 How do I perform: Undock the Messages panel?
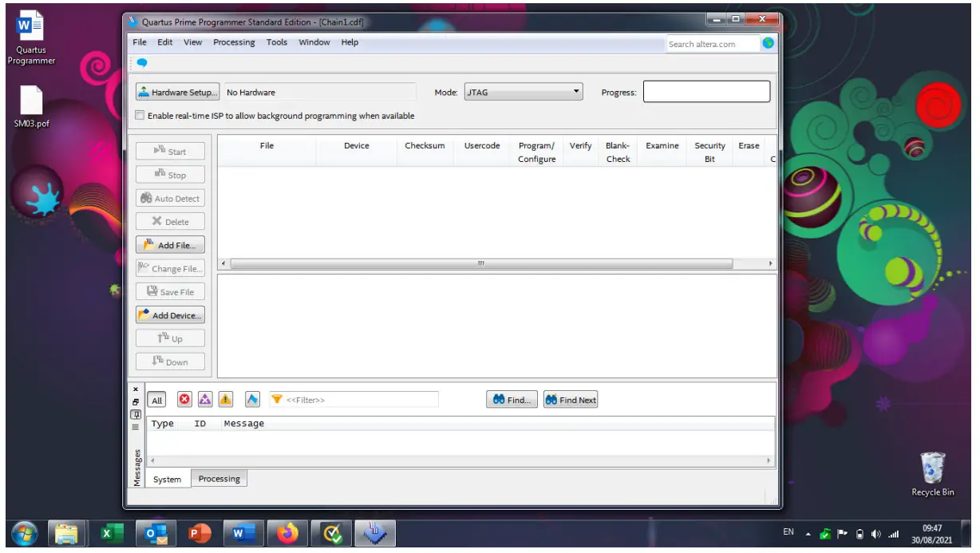[136, 401]
